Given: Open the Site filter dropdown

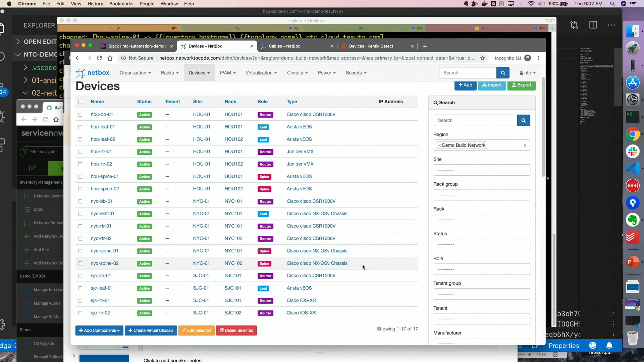Looking at the screenshot, I should tap(482, 170).
